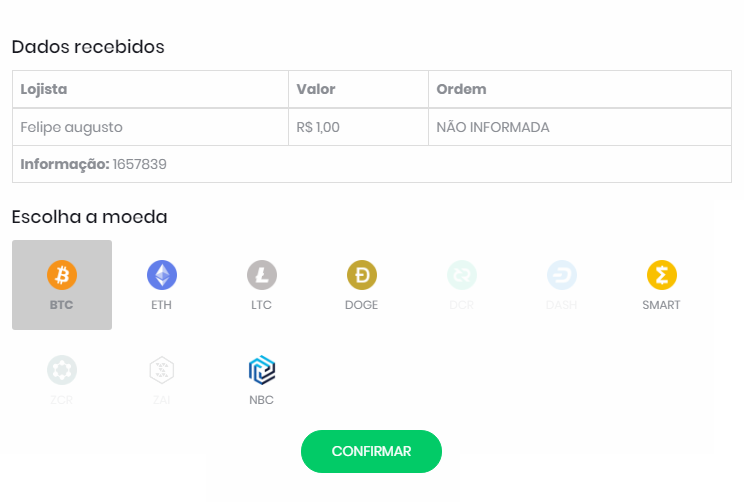
Task: Click the DOGE label text
Action: [x=362, y=305]
